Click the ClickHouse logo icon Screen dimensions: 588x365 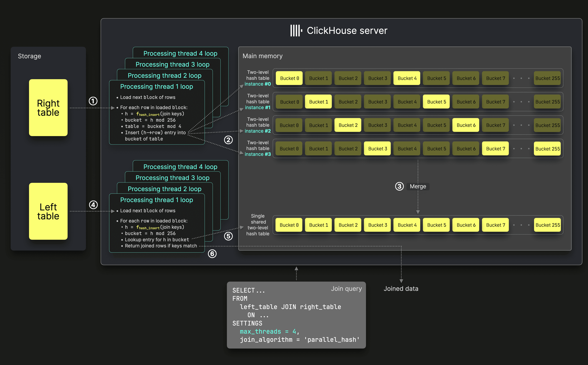[296, 31]
